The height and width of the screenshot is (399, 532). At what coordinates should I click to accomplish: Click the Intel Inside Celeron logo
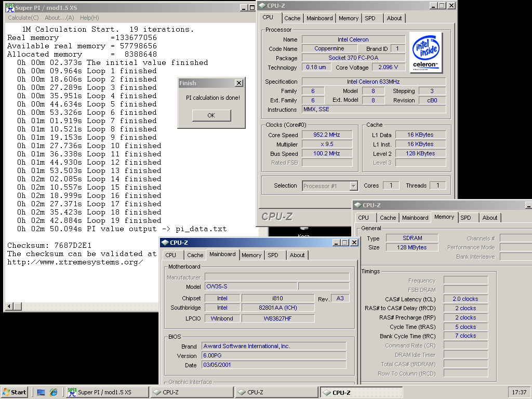(x=426, y=52)
